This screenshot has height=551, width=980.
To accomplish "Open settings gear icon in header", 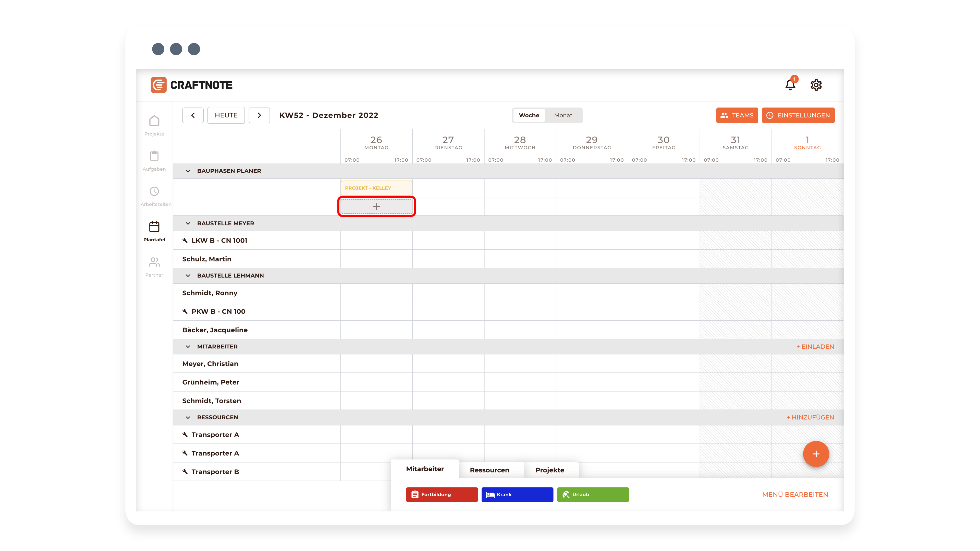I will point(816,85).
